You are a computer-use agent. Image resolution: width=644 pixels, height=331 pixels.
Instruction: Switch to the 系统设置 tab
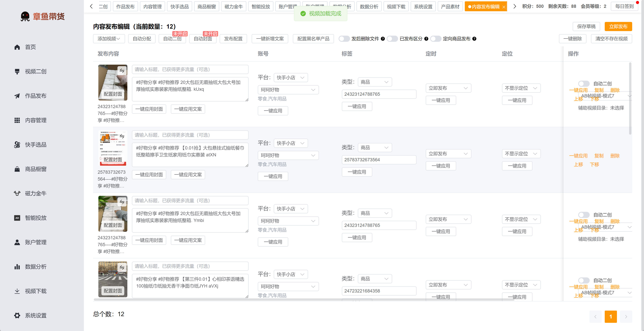(423, 6)
